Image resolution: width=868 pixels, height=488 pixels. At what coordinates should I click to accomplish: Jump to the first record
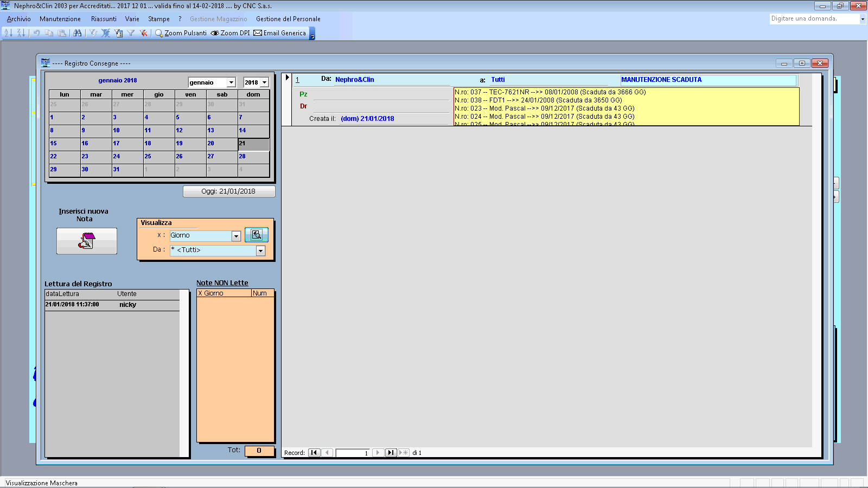coord(314,453)
